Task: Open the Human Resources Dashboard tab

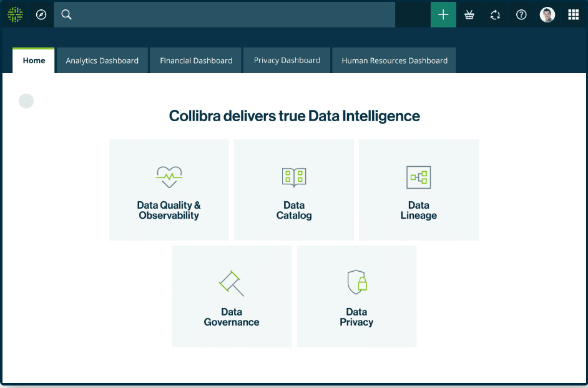Action: point(394,61)
